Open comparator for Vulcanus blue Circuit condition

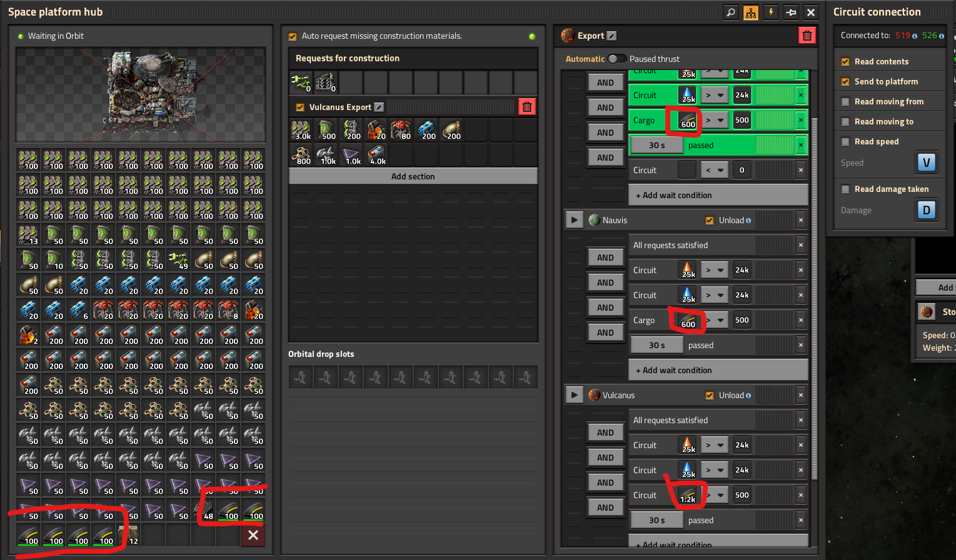click(x=714, y=470)
